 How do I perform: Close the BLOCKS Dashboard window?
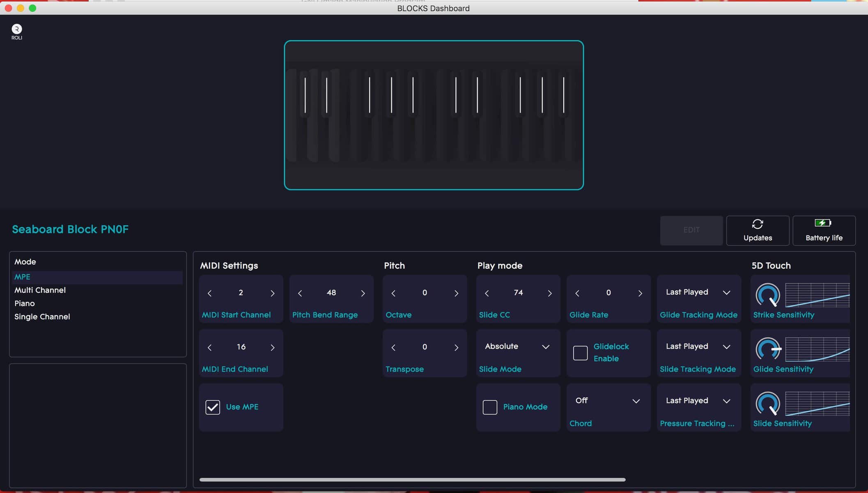[8, 8]
